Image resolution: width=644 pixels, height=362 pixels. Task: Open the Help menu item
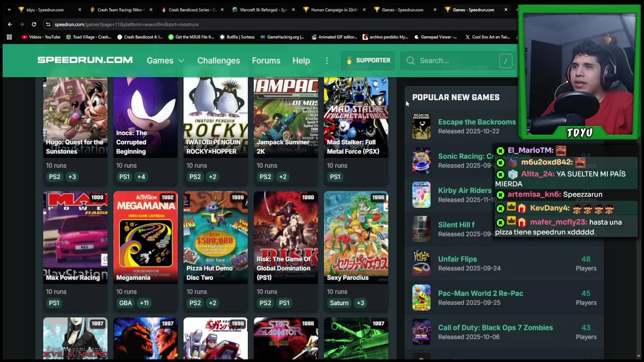pos(301,60)
